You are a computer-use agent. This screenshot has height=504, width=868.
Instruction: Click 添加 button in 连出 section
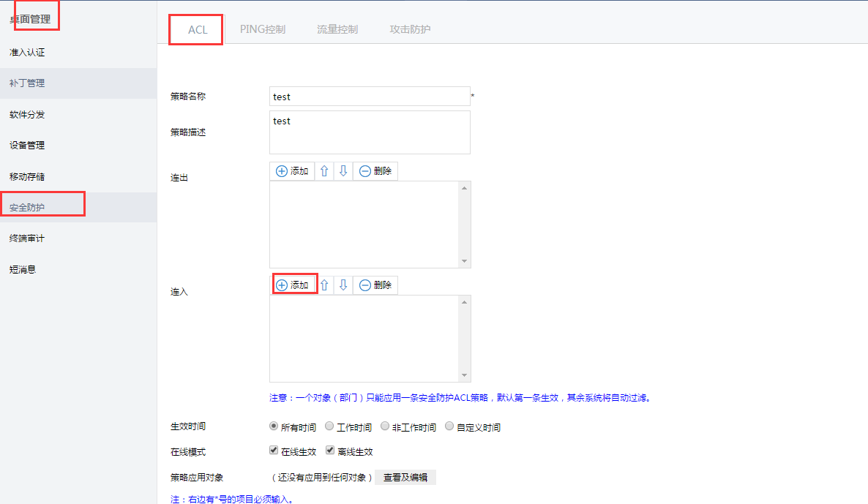click(292, 171)
